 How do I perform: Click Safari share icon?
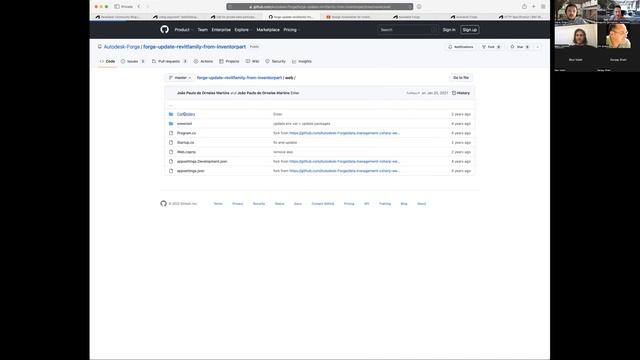tap(524, 7)
